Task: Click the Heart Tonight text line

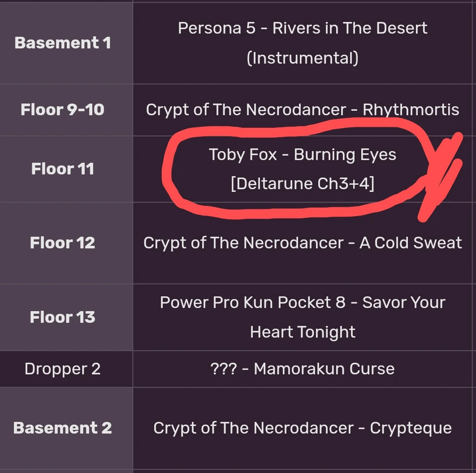Action: click(303, 332)
